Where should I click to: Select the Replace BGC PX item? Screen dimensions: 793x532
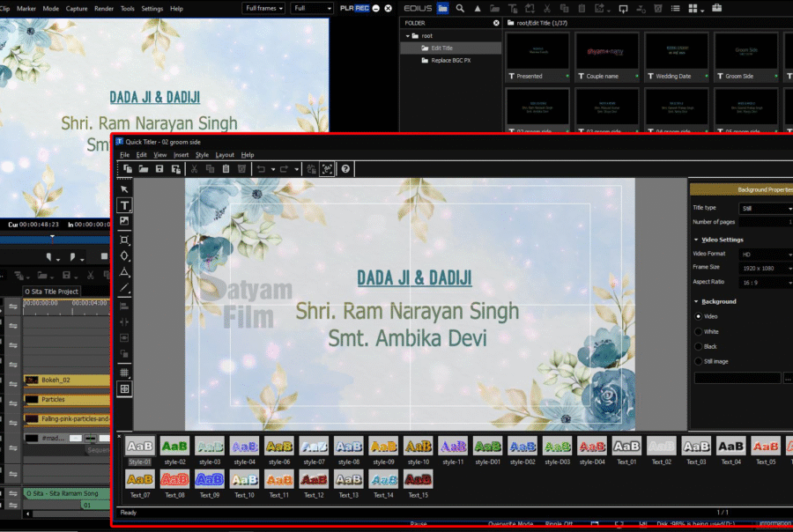click(450, 60)
